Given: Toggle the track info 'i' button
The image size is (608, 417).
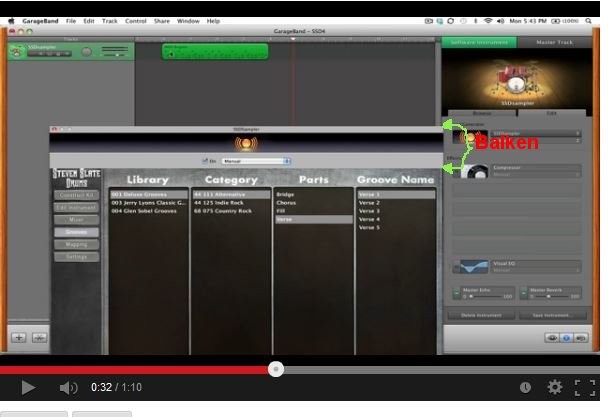Looking at the screenshot, I should (x=566, y=338).
